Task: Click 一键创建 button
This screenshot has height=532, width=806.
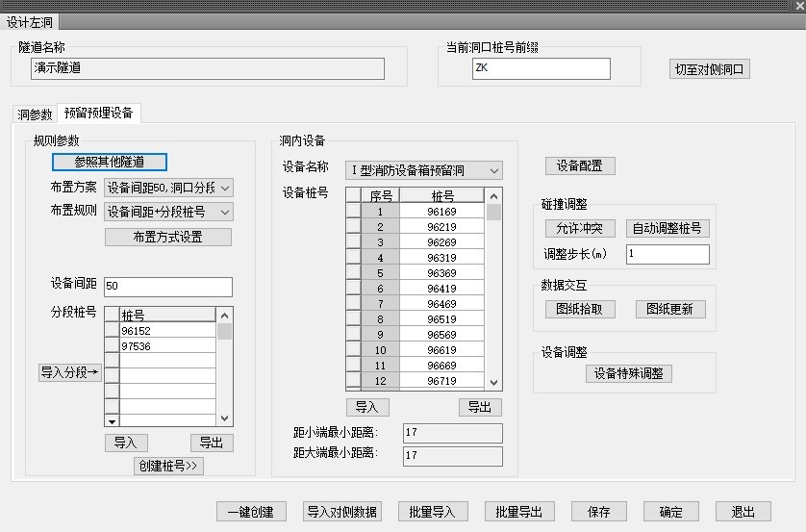Action: 251,512
